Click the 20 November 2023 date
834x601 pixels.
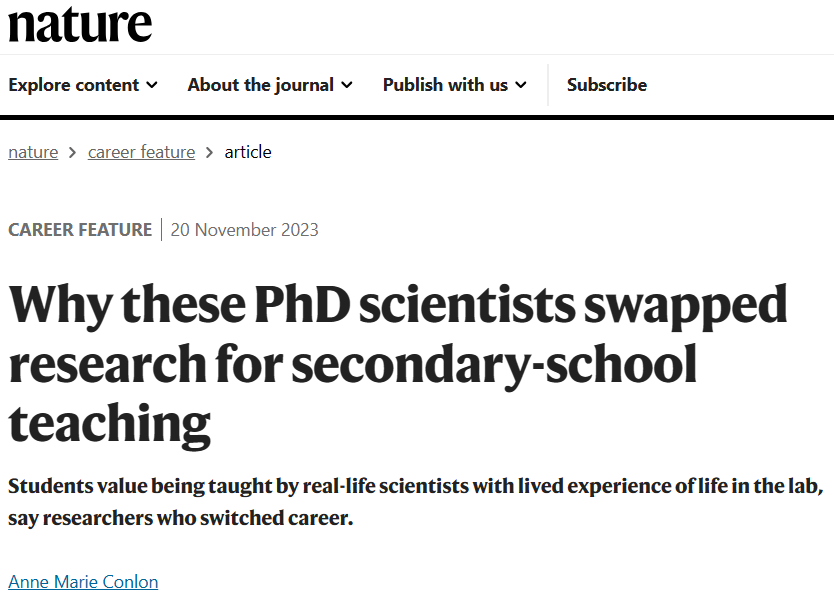point(244,229)
